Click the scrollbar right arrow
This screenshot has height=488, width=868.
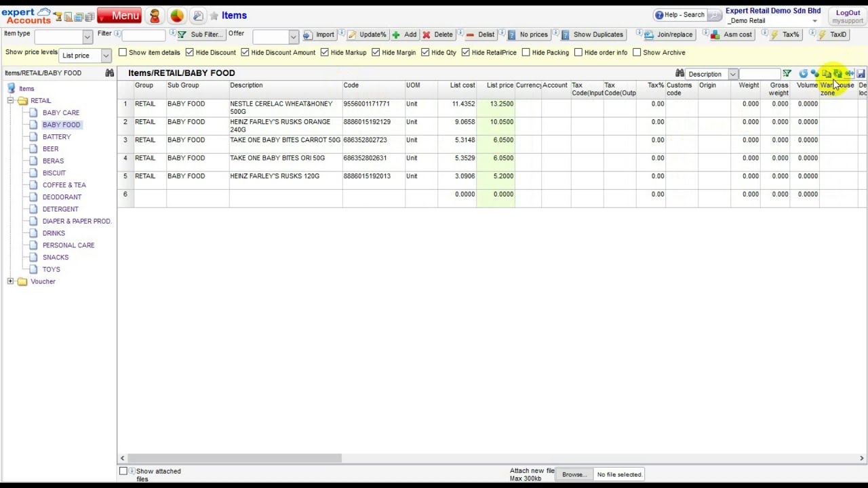point(862,458)
